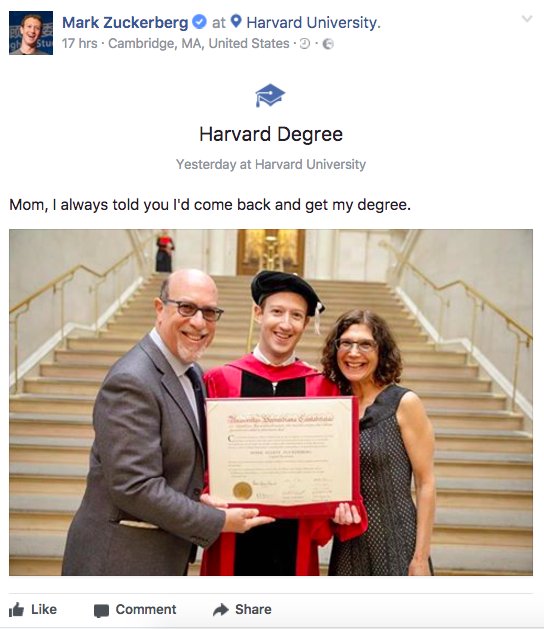Click Yesterday at Harvard University subtitle

tap(271, 164)
